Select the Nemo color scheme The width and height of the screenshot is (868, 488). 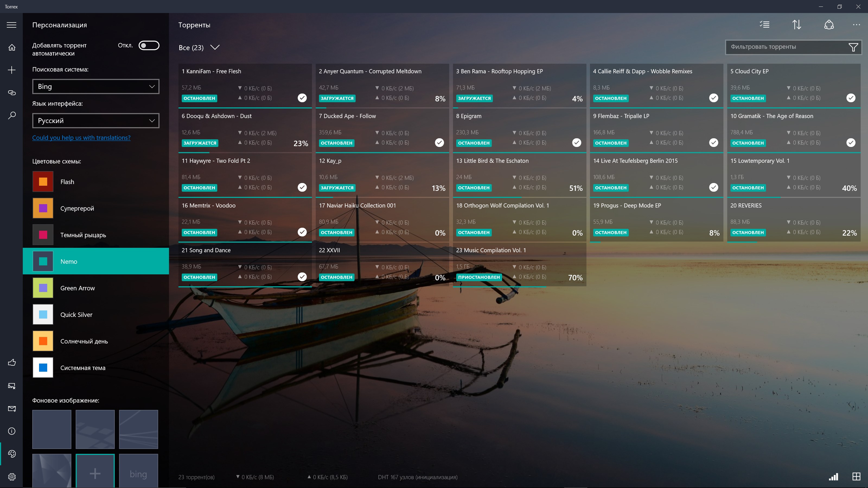pyautogui.click(x=96, y=262)
